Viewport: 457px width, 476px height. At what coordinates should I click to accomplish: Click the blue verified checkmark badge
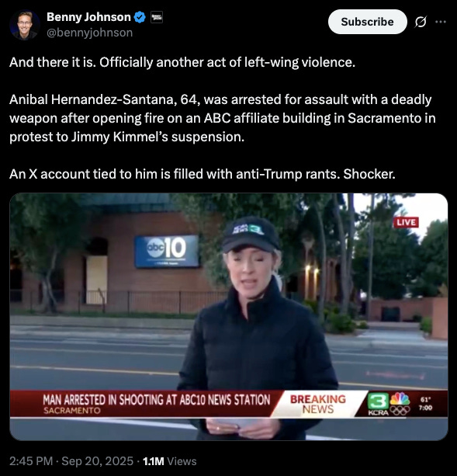140,17
